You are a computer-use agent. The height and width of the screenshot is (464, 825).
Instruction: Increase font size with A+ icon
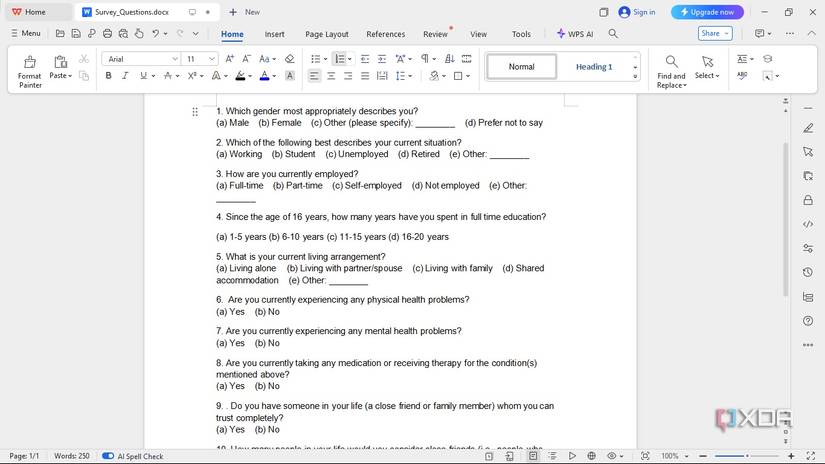229,59
